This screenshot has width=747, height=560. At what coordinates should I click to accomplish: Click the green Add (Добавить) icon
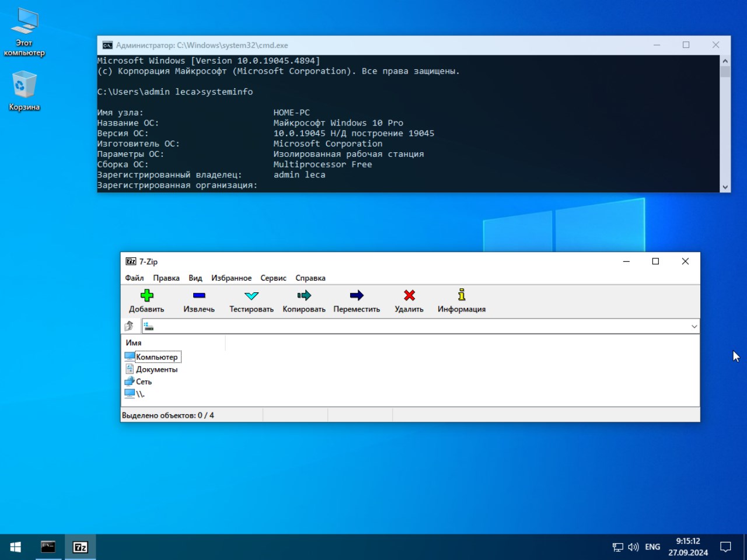146,296
